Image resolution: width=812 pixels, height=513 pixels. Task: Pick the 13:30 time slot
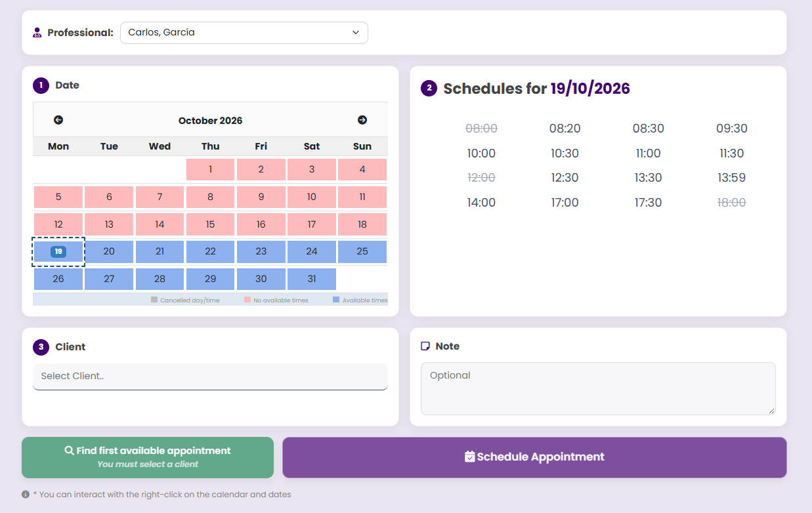[649, 178]
